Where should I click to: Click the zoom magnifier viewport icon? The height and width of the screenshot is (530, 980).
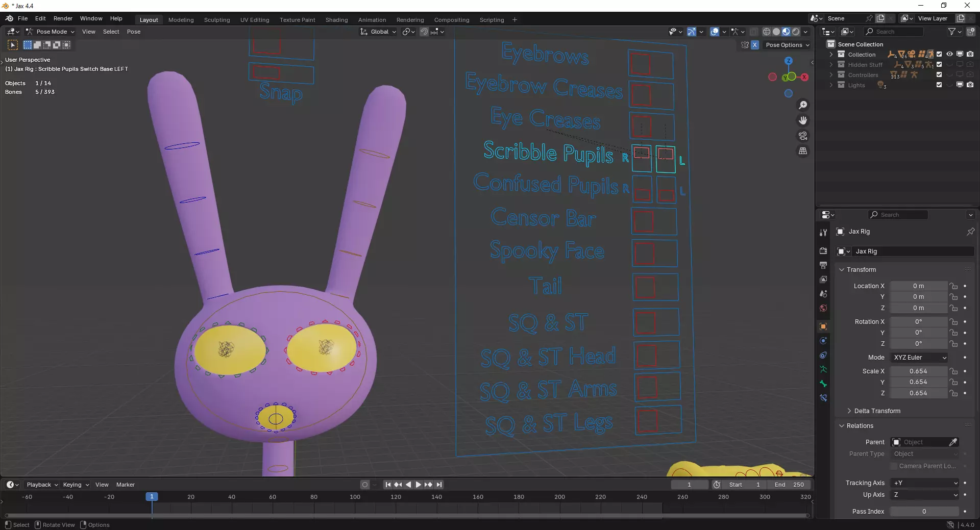(803, 105)
